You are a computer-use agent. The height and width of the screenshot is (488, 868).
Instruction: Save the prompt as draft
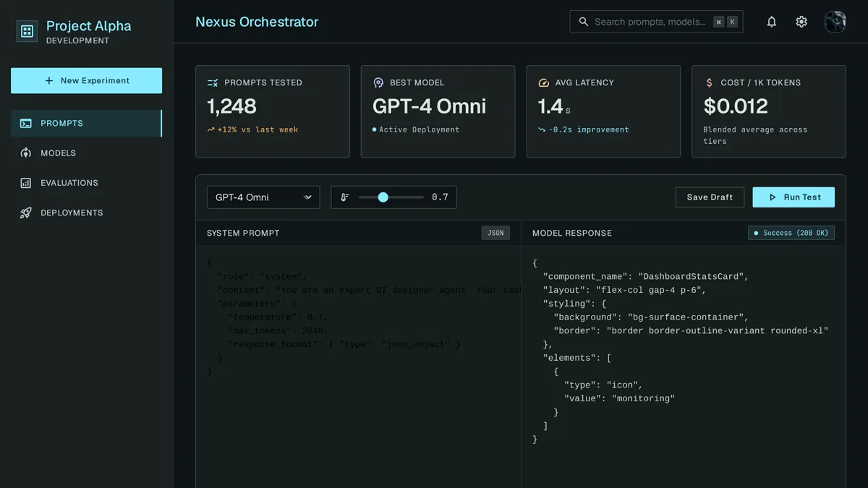click(x=710, y=197)
